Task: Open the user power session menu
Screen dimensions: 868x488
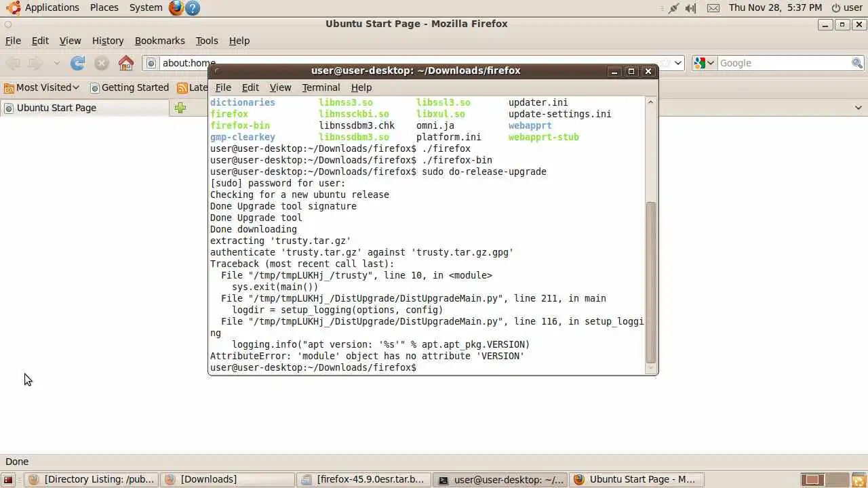Action: click(x=847, y=7)
